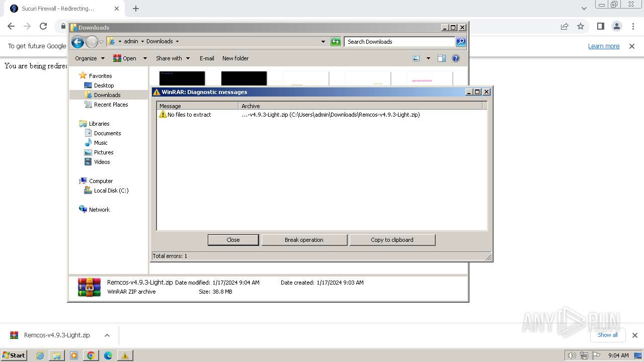Viewport: 644px width, 362px height.
Task: Click E-mail in Explorer toolbar
Action: point(207,58)
